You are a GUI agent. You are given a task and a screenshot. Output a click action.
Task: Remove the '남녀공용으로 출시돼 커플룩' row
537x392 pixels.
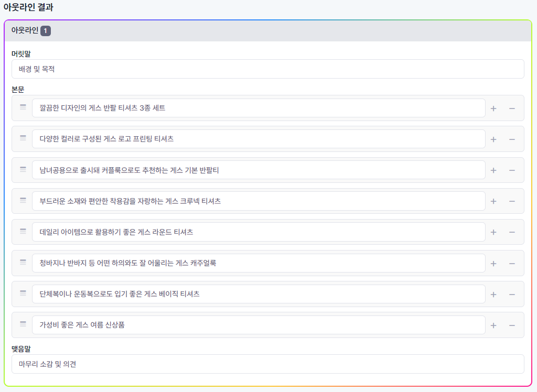tap(512, 170)
